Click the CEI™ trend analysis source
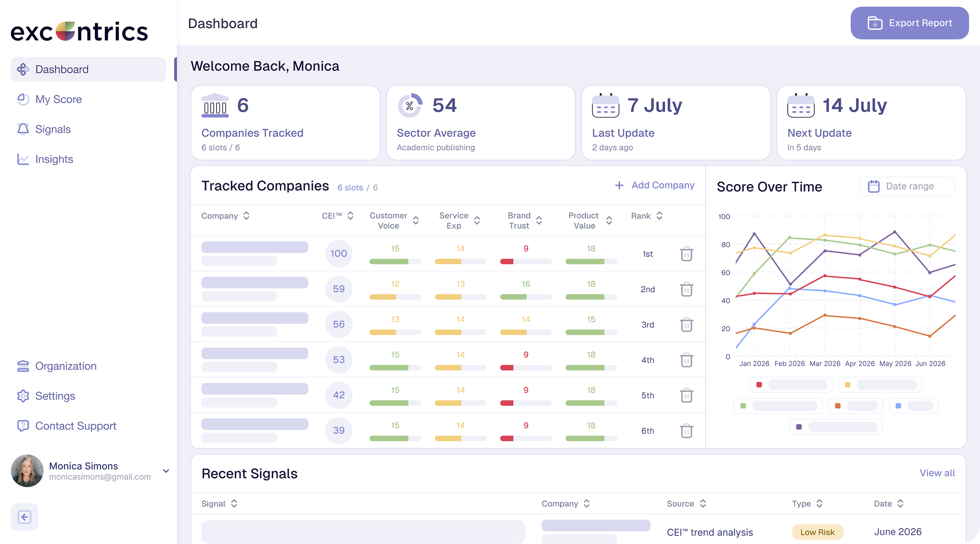This screenshot has width=980, height=544. pos(710,532)
